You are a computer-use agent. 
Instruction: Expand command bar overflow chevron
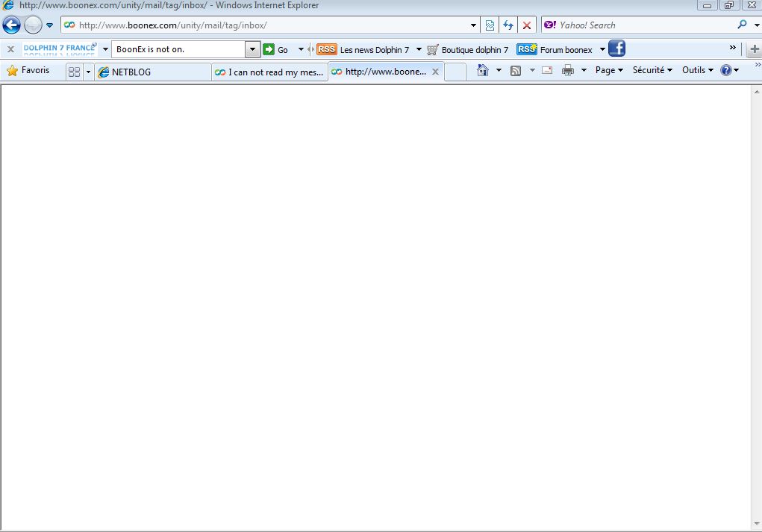(x=758, y=65)
